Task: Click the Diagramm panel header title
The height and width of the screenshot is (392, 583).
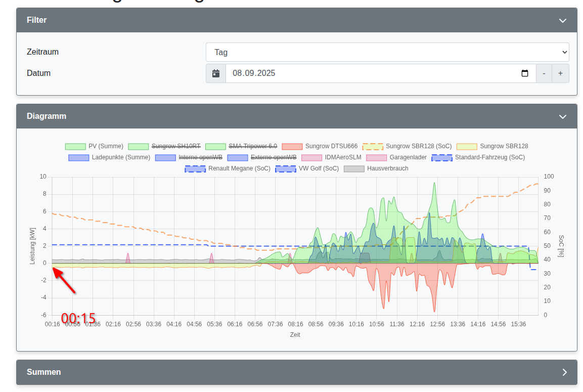Action: 47,116
